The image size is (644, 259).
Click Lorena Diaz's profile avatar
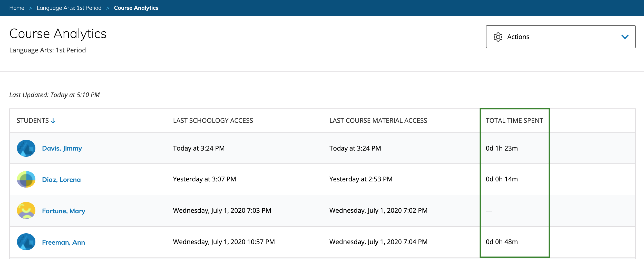[26, 179]
